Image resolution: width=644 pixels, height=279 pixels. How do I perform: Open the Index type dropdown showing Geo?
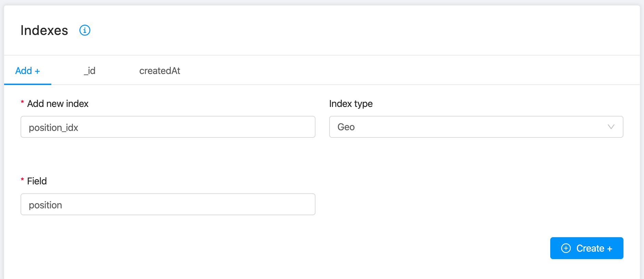[476, 127]
